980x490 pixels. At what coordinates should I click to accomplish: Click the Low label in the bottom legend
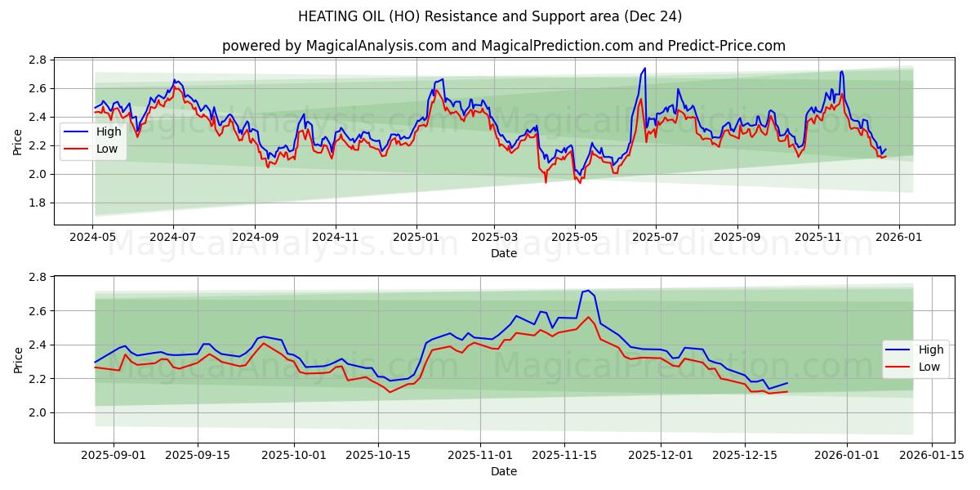coord(929,367)
